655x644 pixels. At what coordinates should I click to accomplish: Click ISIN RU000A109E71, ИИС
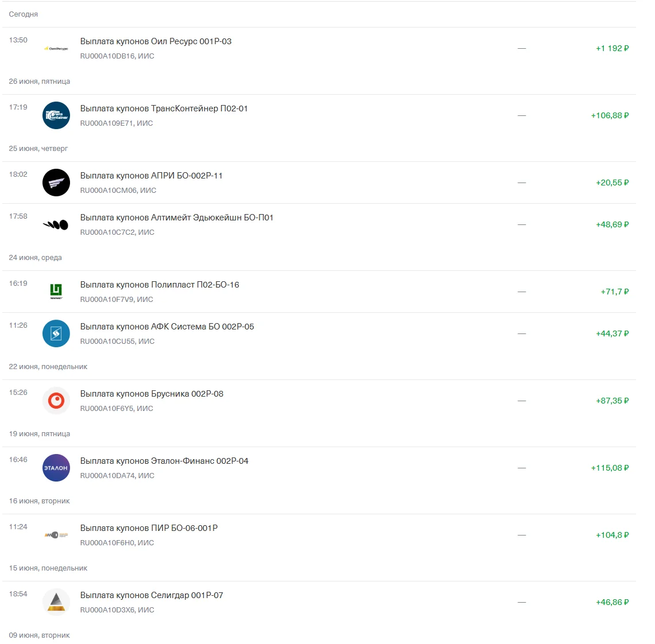tap(117, 123)
